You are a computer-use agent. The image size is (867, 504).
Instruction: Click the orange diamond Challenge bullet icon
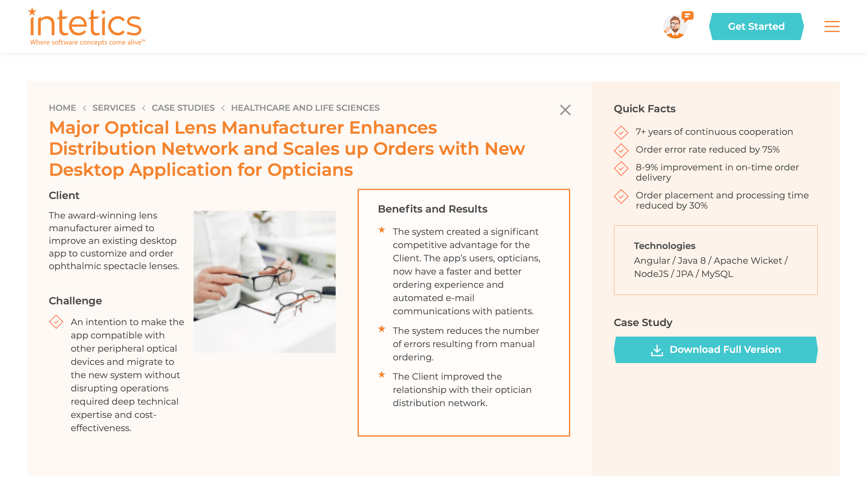(55, 322)
